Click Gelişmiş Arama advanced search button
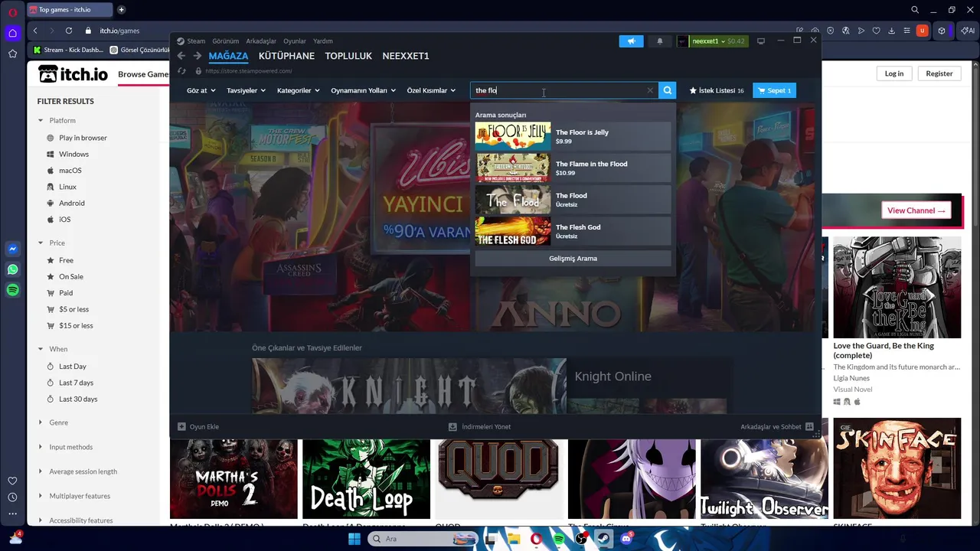 coord(573,259)
